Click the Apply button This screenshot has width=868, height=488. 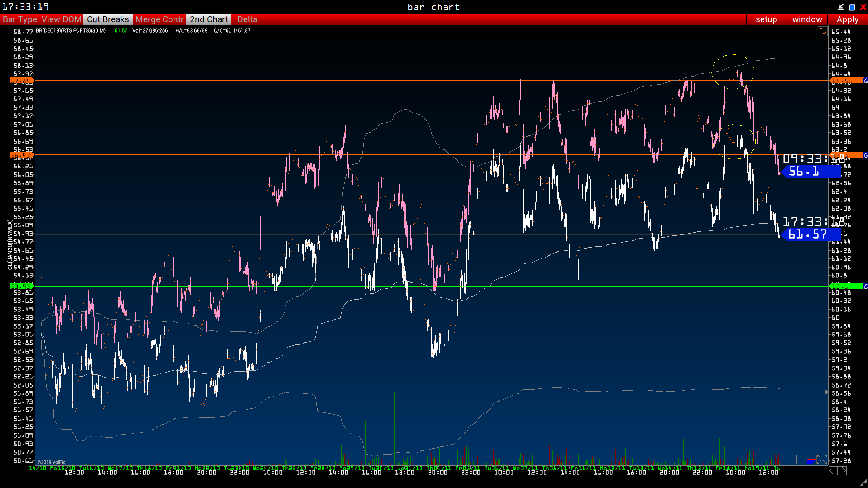[x=847, y=19]
